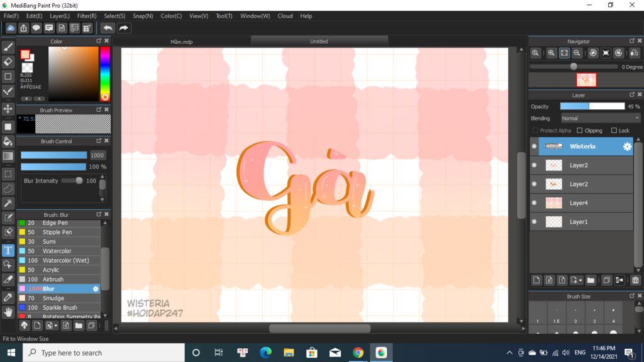Select the Hand tool
This screenshot has width=644, height=362.
8,312
